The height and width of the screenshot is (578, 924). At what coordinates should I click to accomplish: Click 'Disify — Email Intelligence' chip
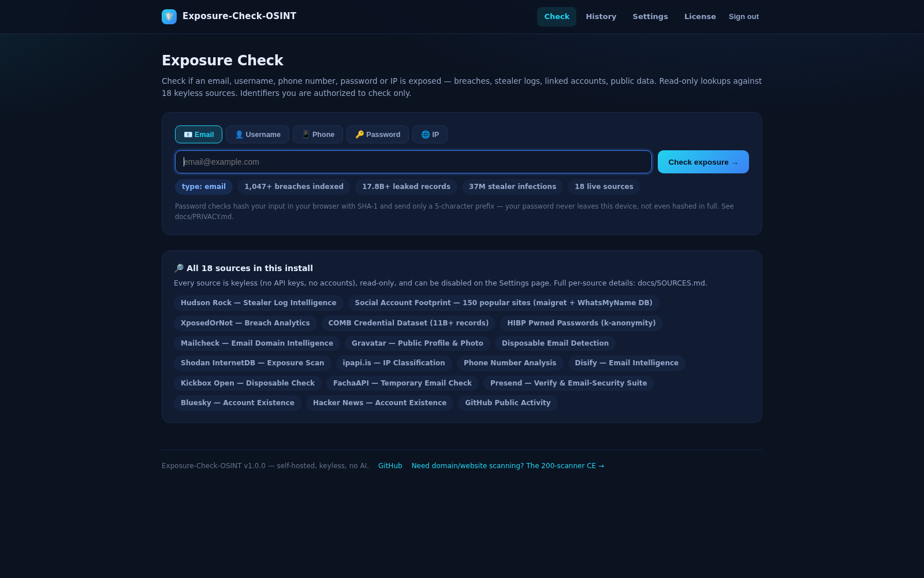[627, 363]
